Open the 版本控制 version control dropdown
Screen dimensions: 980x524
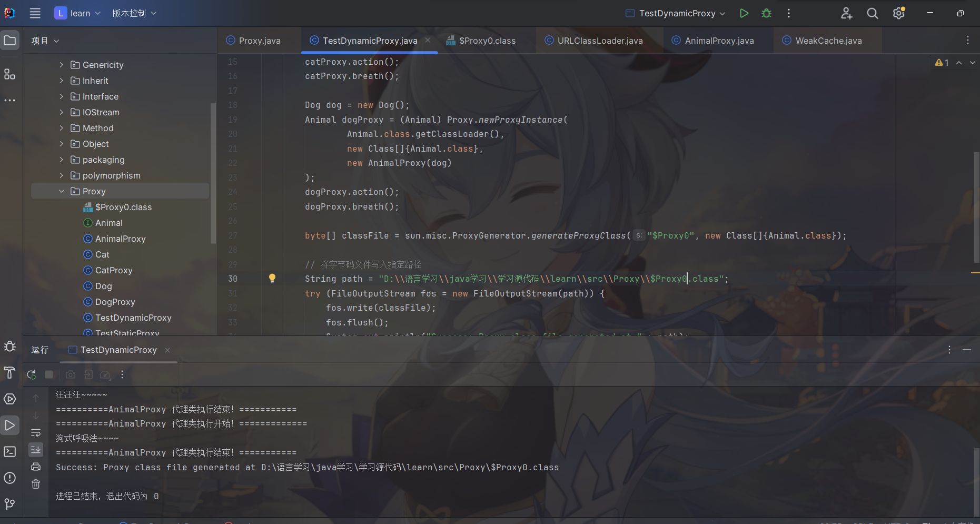[x=134, y=13]
